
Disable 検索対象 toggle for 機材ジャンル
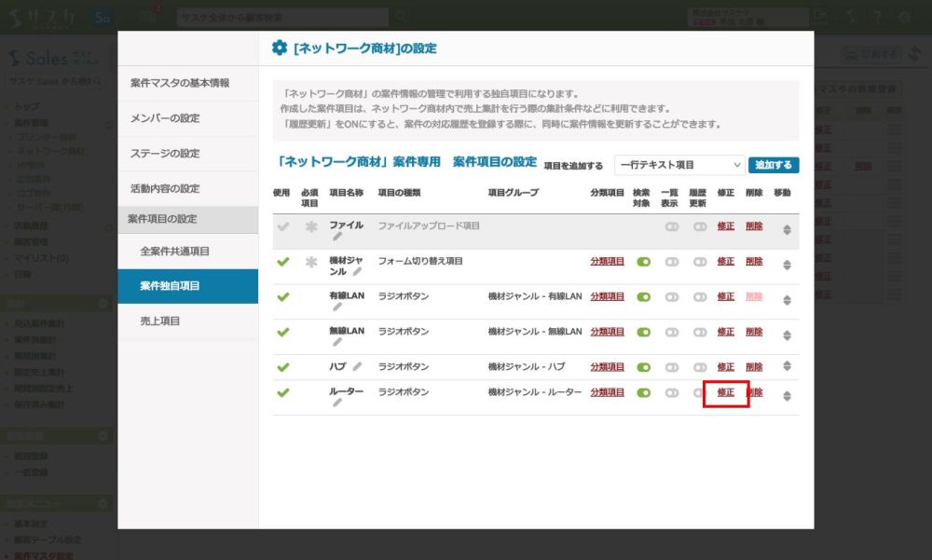[643, 262]
